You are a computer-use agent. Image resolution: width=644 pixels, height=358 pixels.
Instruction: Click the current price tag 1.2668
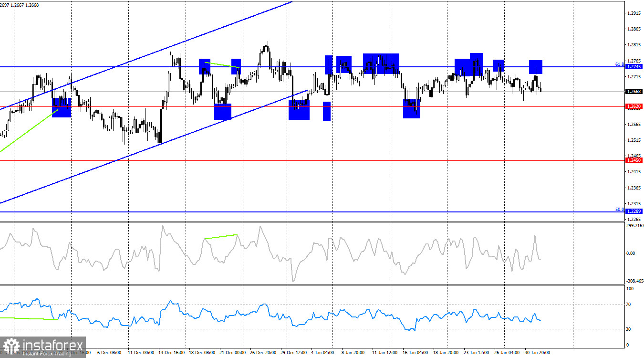pos(634,91)
